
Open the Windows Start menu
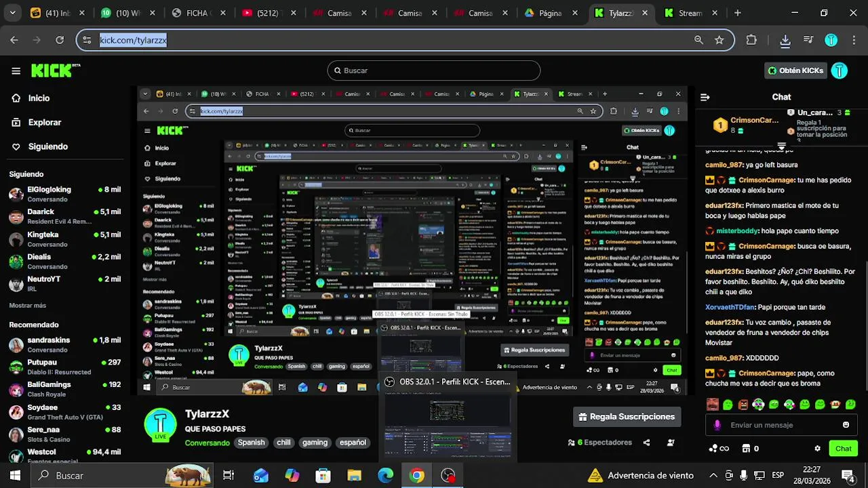[15, 476]
